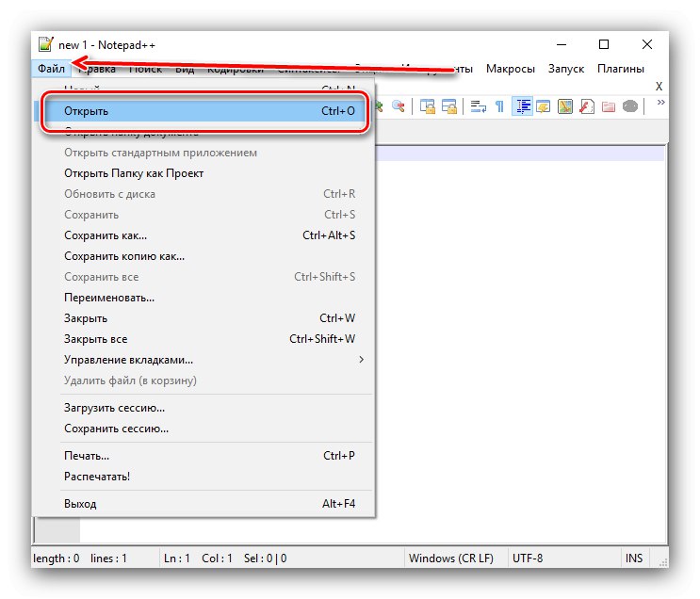Image resolution: width=700 pixels, height=599 pixels.
Task: Click the UTF-8 encoding status field
Action: coord(564,558)
